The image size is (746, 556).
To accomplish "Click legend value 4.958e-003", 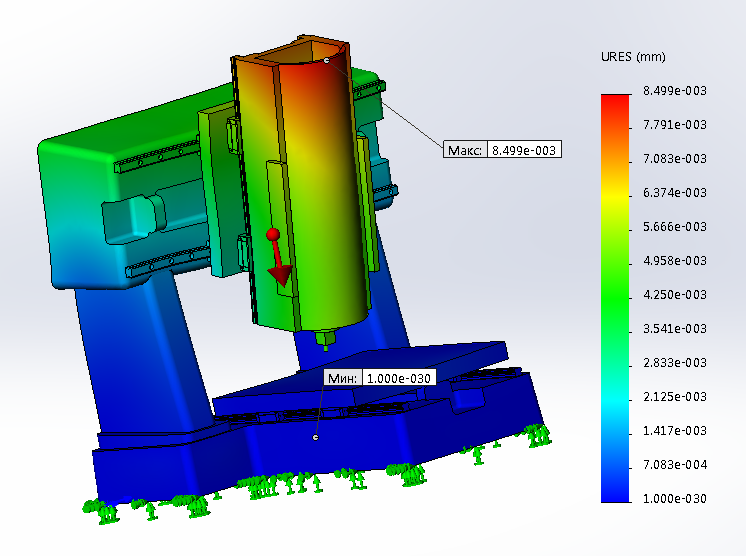I will coord(675,261).
